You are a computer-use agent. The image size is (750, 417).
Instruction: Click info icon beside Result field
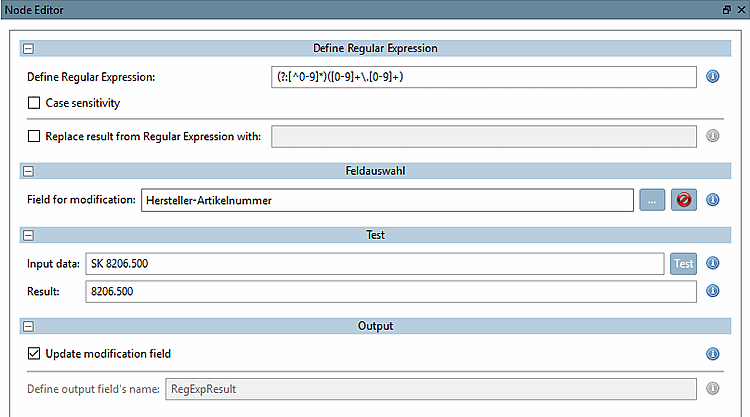pyautogui.click(x=713, y=291)
